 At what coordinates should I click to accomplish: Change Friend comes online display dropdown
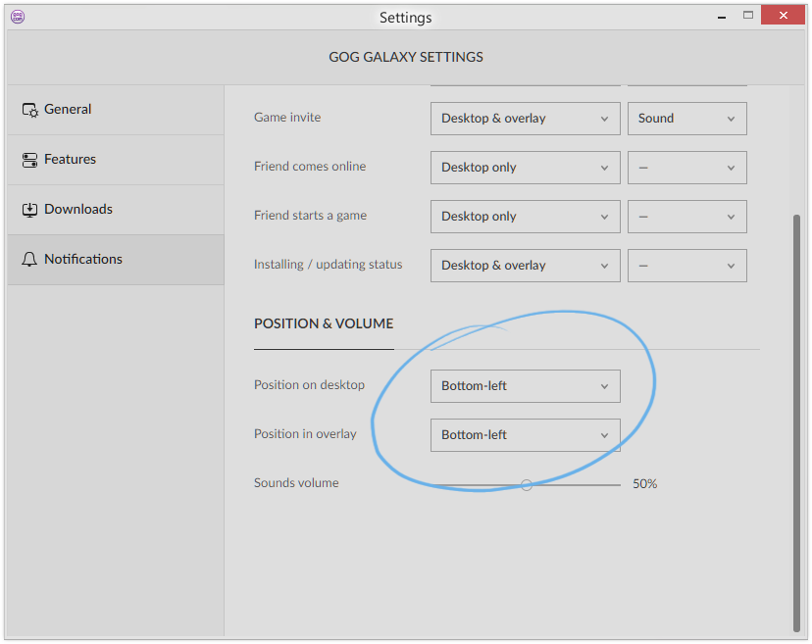525,168
